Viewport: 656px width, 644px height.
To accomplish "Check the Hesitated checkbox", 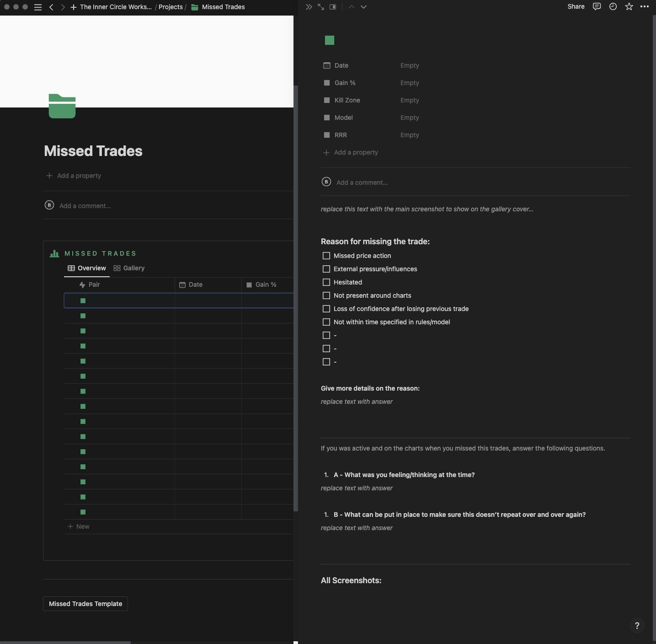I will click(326, 282).
